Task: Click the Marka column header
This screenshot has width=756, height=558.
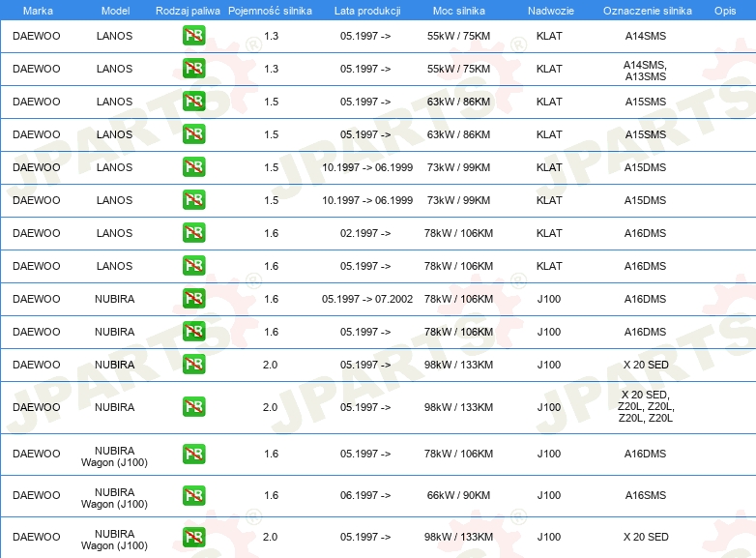Action: [x=38, y=11]
